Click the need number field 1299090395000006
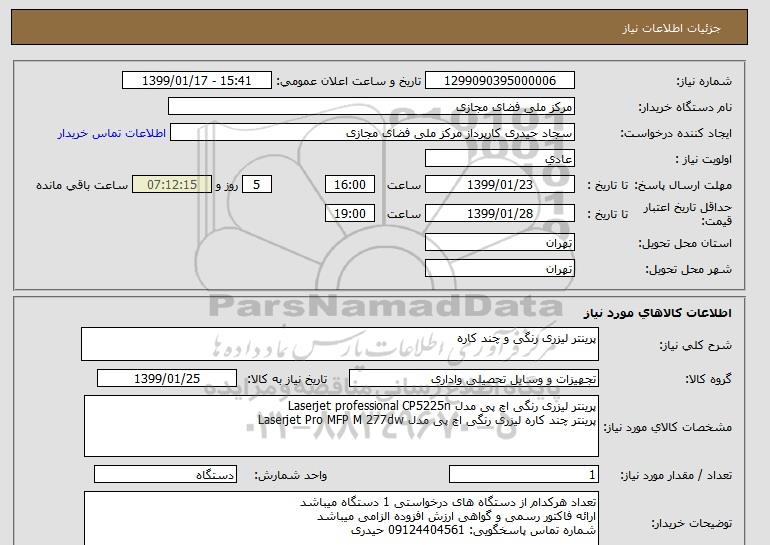 499,81
